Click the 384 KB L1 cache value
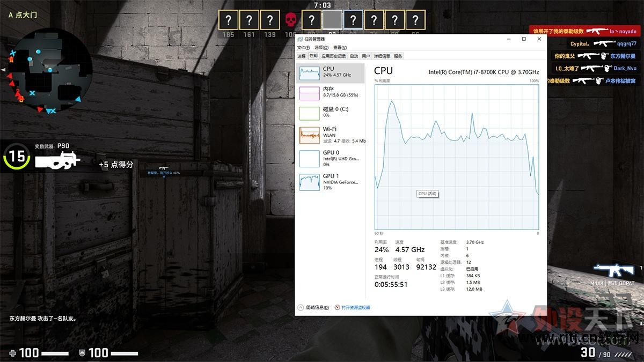The width and height of the screenshot is (644, 362). (x=473, y=276)
